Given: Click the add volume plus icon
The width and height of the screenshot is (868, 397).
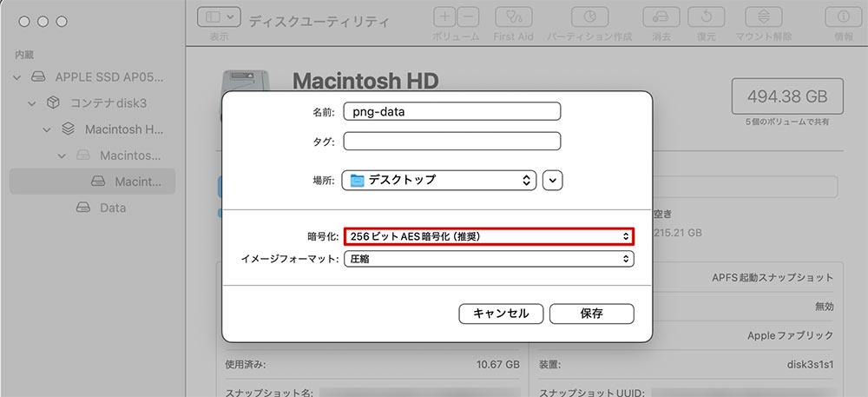Looking at the screenshot, I should point(444,17).
